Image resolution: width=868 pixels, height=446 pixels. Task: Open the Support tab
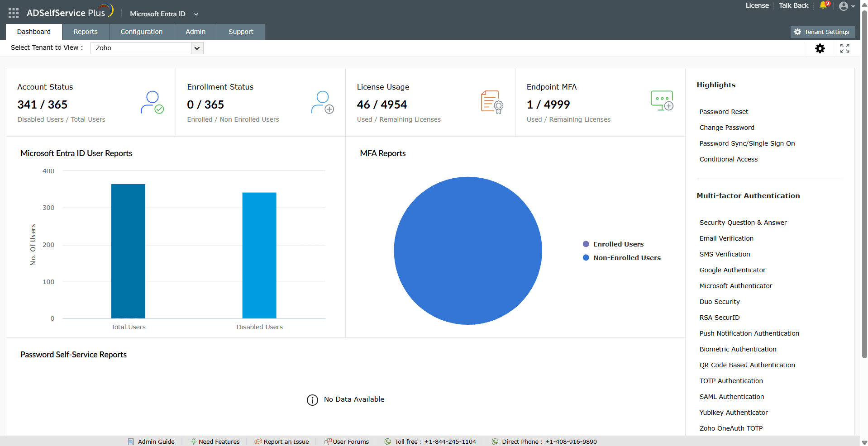pyautogui.click(x=241, y=32)
